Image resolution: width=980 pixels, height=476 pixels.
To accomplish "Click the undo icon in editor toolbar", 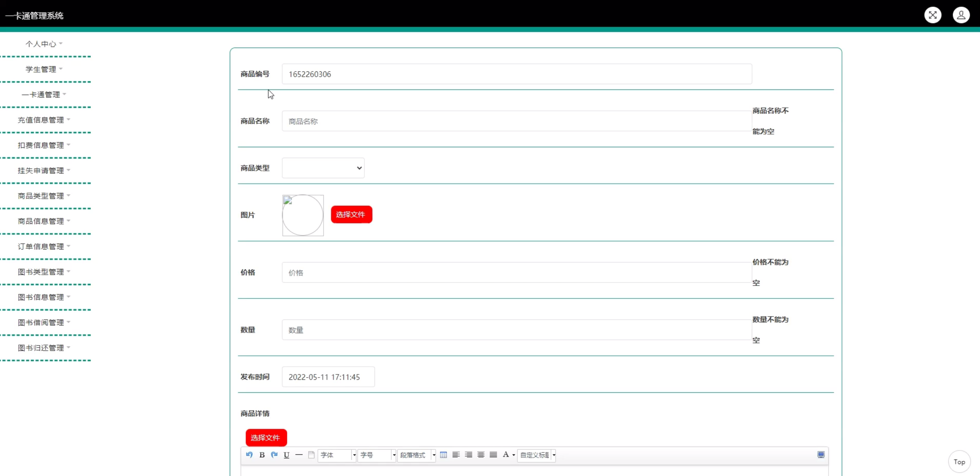I will tap(249, 455).
